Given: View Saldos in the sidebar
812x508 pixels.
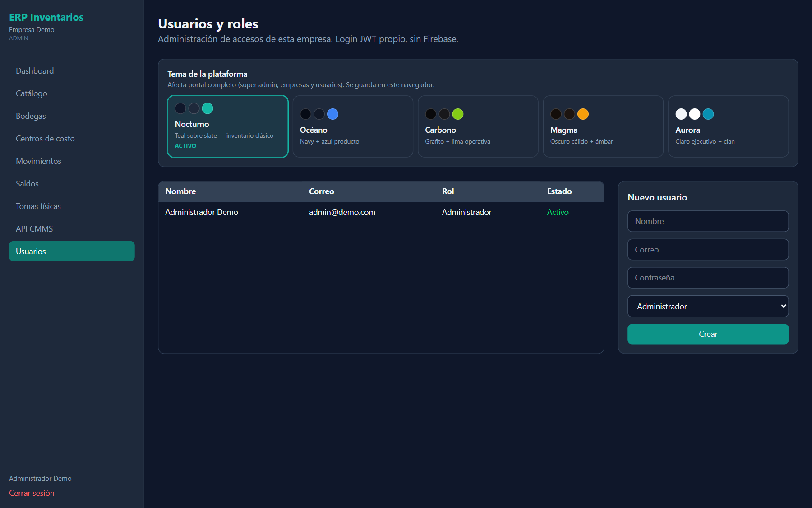Looking at the screenshot, I should [72, 184].
